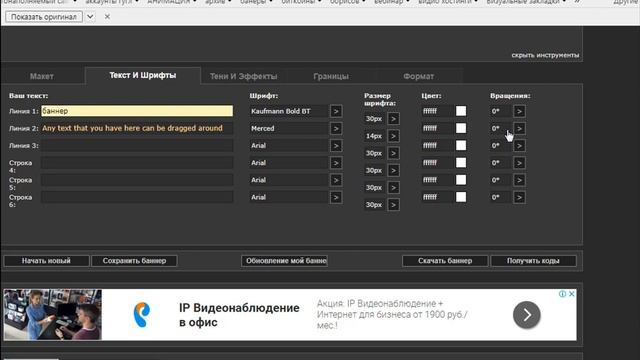
Task: Open rotation arrow for Линия 1
Action: pyautogui.click(x=519, y=111)
